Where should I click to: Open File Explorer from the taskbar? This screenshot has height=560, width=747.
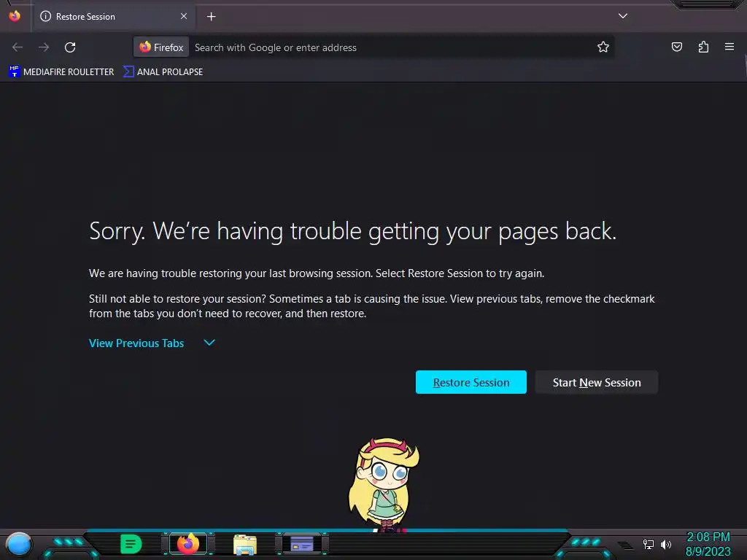click(245, 545)
